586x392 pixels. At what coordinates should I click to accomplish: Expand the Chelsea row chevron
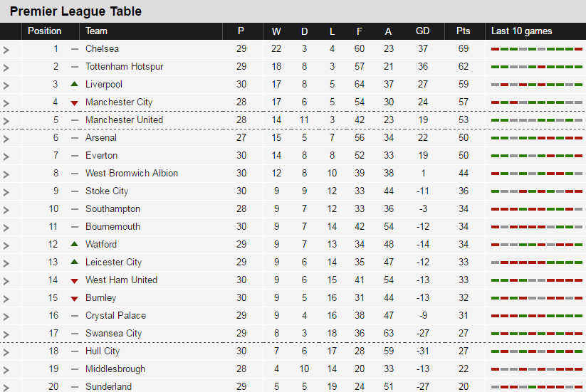[x=6, y=50]
